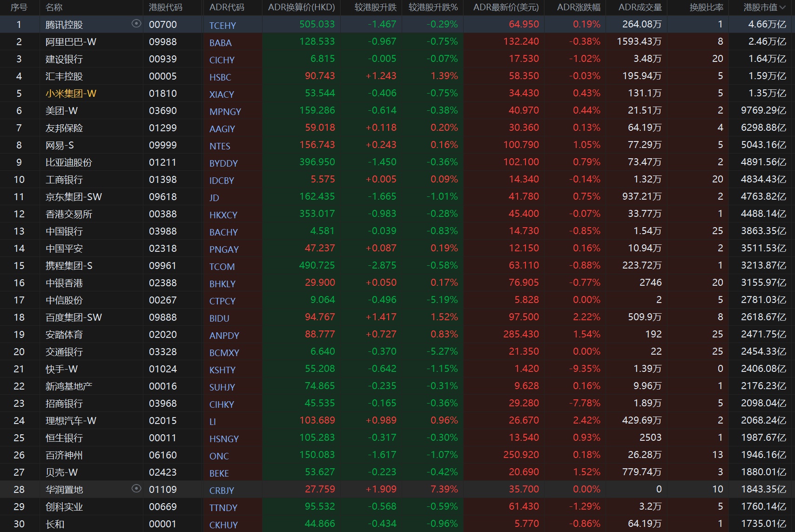Open the BYDDY ADR code
This screenshot has height=532, width=795.
pos(223,163)
